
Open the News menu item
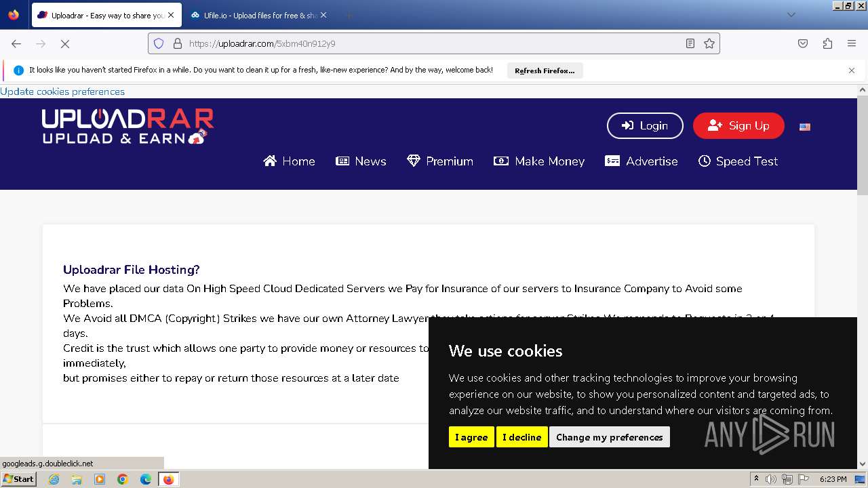pos(361,161)
